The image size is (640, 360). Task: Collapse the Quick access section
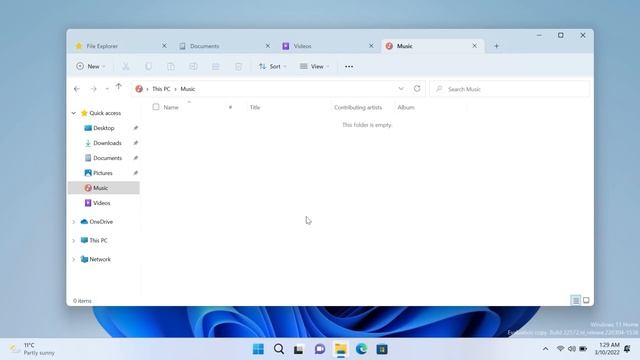(x=74, y=113)
